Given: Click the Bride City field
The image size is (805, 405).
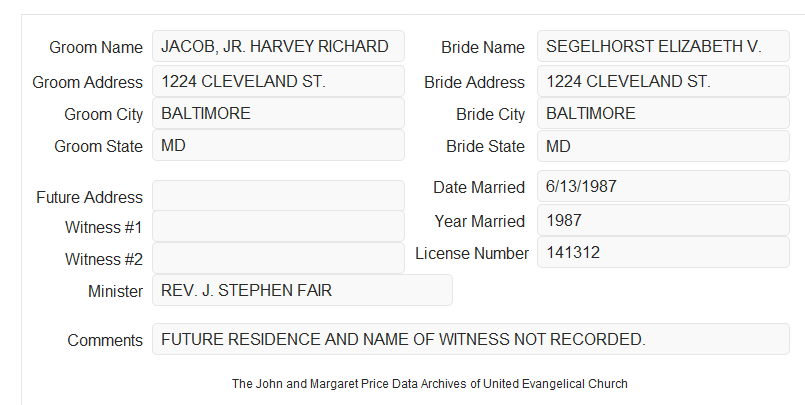Looking at the screenshot, I should pos(663,113).
